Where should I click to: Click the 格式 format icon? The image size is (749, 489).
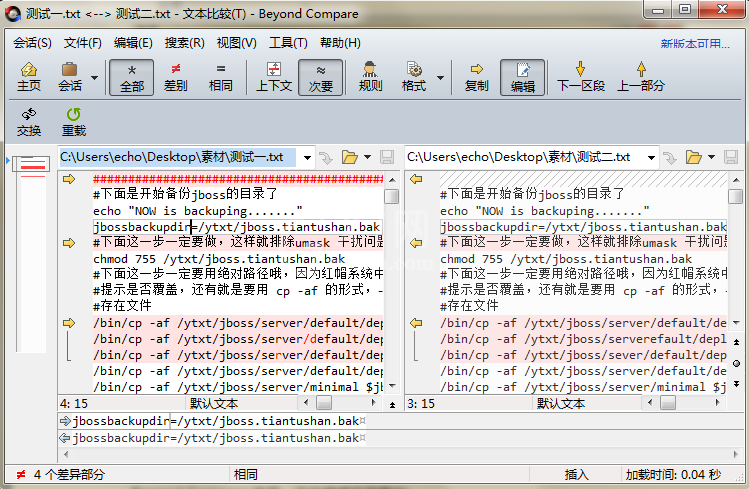coord(414,77)
